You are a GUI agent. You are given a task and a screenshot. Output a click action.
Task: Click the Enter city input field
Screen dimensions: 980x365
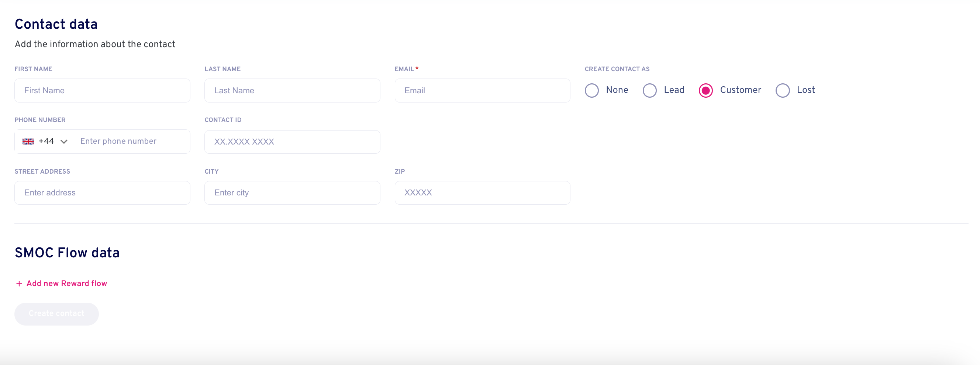pos(292,193)
